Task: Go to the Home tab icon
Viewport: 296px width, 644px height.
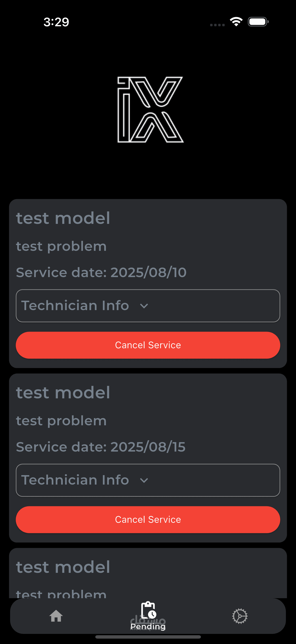Action: [x=56, y=616]
